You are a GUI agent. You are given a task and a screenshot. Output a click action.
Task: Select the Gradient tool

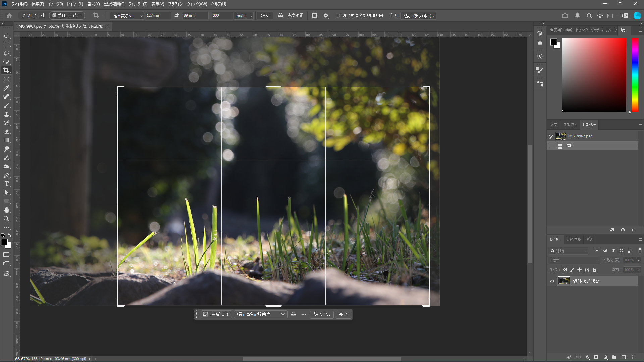[6, 140]
